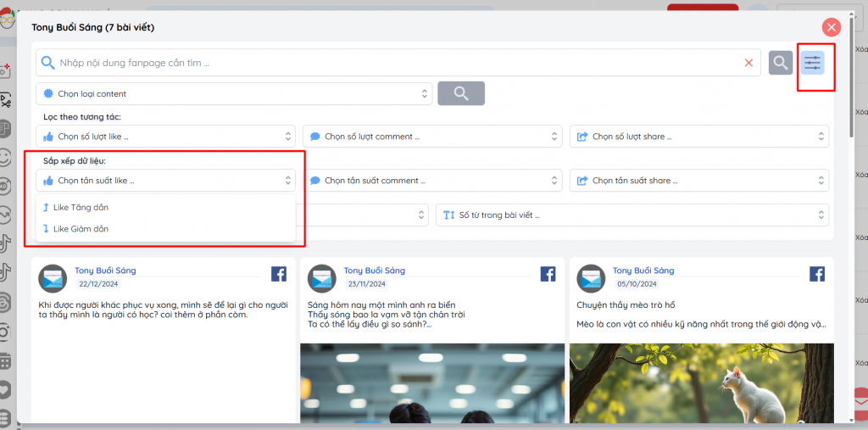This screenshot has height=430, width=868.
Task: Click the 23/11/2024 date label
Action: [367, 284]
